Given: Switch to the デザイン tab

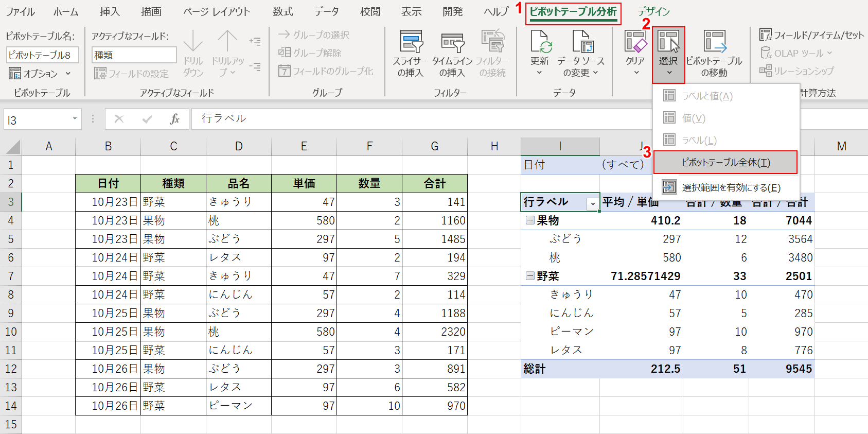Looking at the screenshot, I should click(653, 12).
